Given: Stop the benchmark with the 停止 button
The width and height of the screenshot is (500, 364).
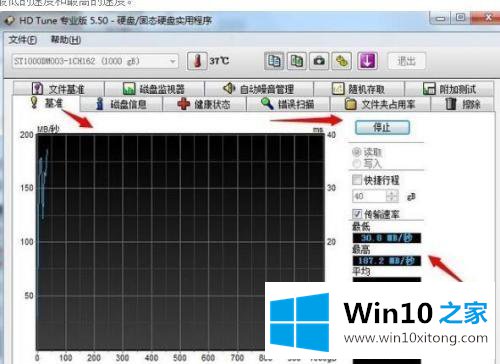Looking at the screenshot, I should [382, 127].
